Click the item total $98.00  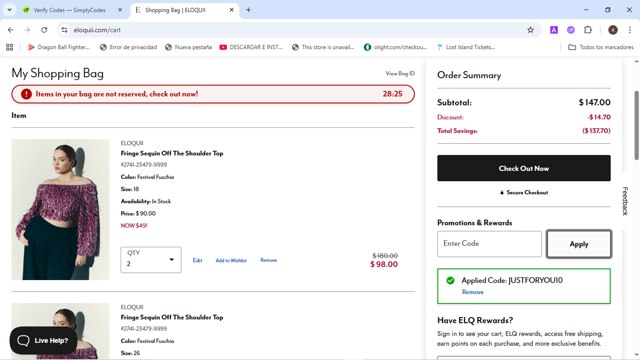point(384,264)
